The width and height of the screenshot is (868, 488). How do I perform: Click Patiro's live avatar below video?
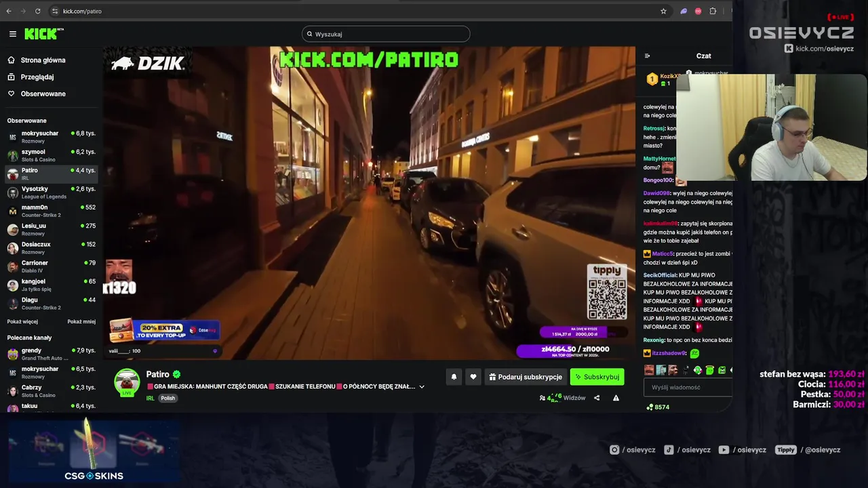[127, 382]
